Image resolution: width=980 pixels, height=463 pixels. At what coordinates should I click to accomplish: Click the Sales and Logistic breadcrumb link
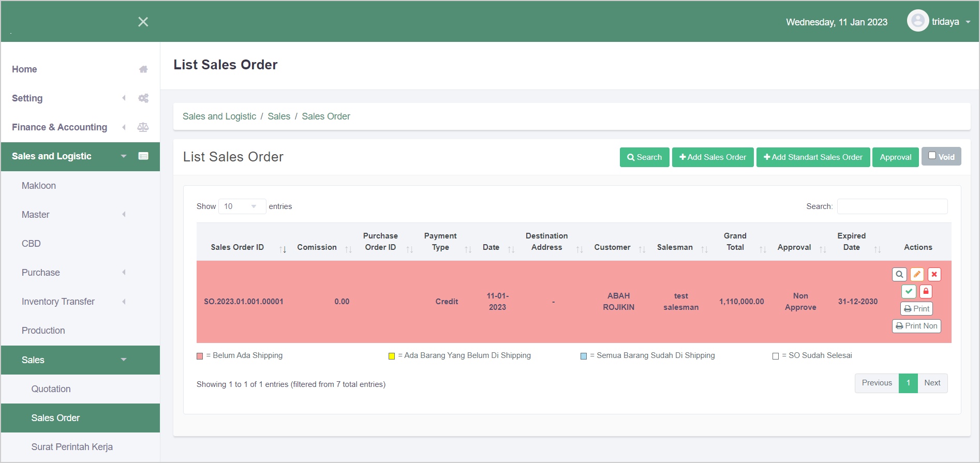[219, 116]
